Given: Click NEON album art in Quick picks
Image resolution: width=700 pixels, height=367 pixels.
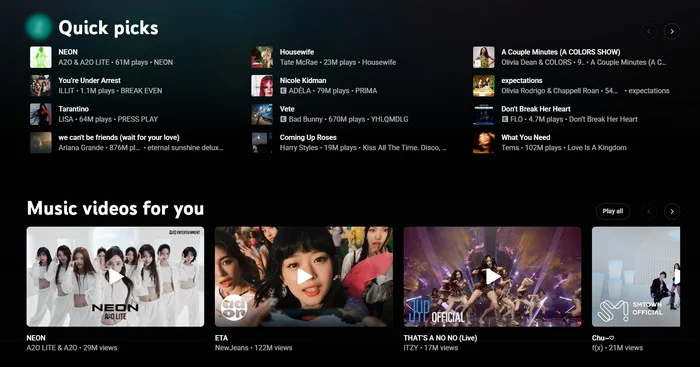Looking at the screenshot, I should coord(41,57).
